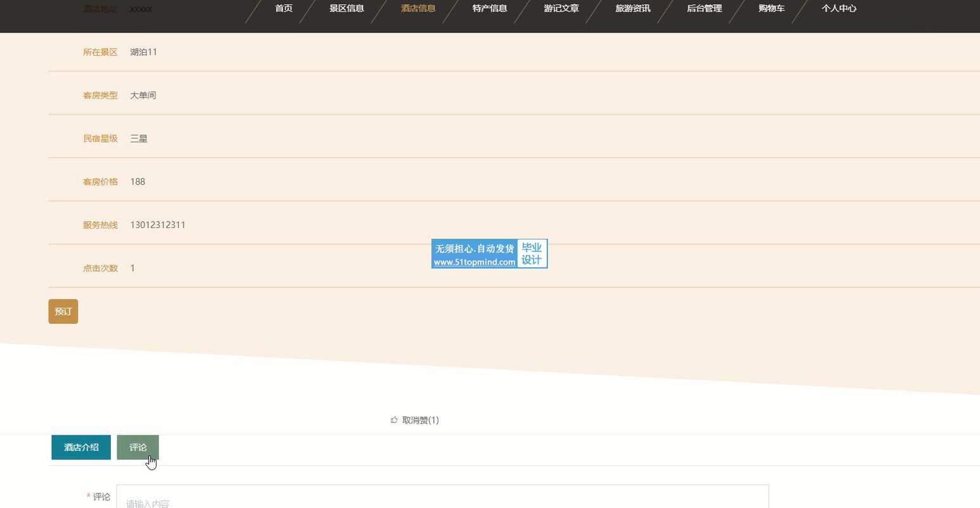Click the 预订 booking button

63,312
